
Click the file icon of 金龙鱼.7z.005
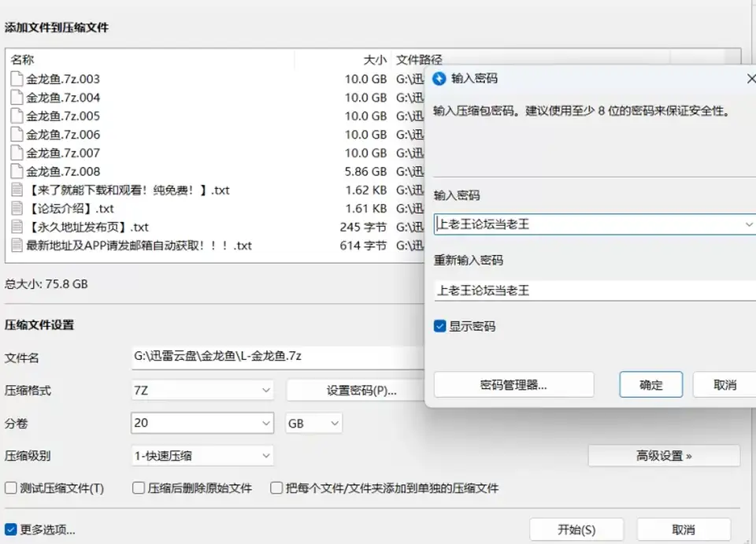click(17, 116)
